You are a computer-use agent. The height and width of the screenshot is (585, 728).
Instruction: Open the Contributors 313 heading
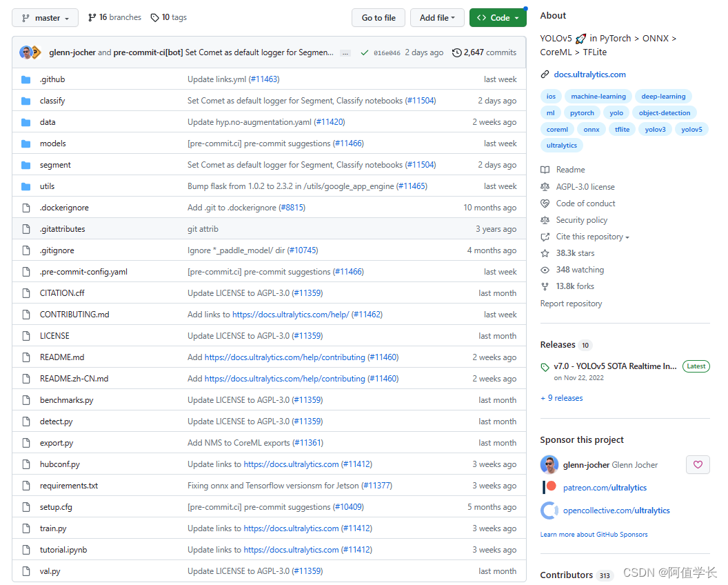pos(576,575)
